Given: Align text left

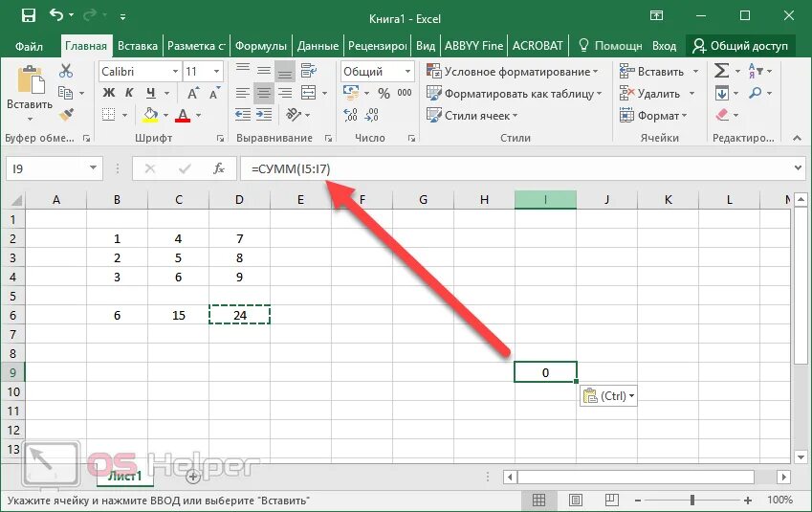Looking at the screenshot, I should [x=242, y=93].
